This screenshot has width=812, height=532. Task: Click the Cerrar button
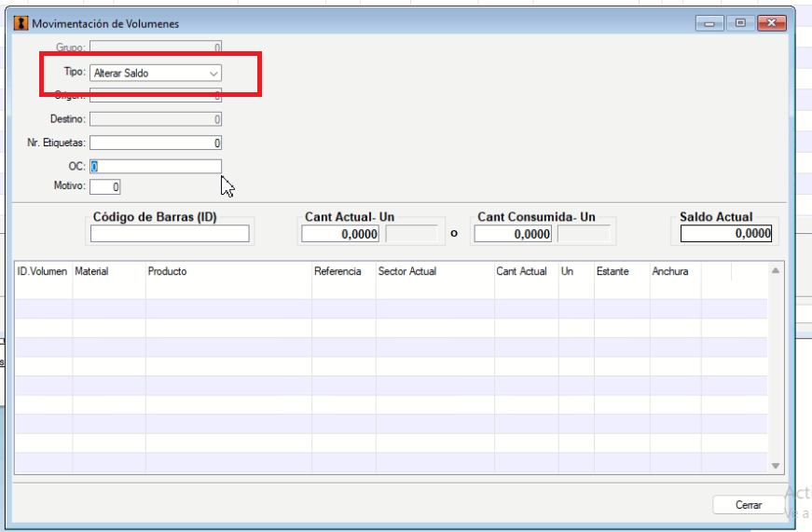coord(749,505)
